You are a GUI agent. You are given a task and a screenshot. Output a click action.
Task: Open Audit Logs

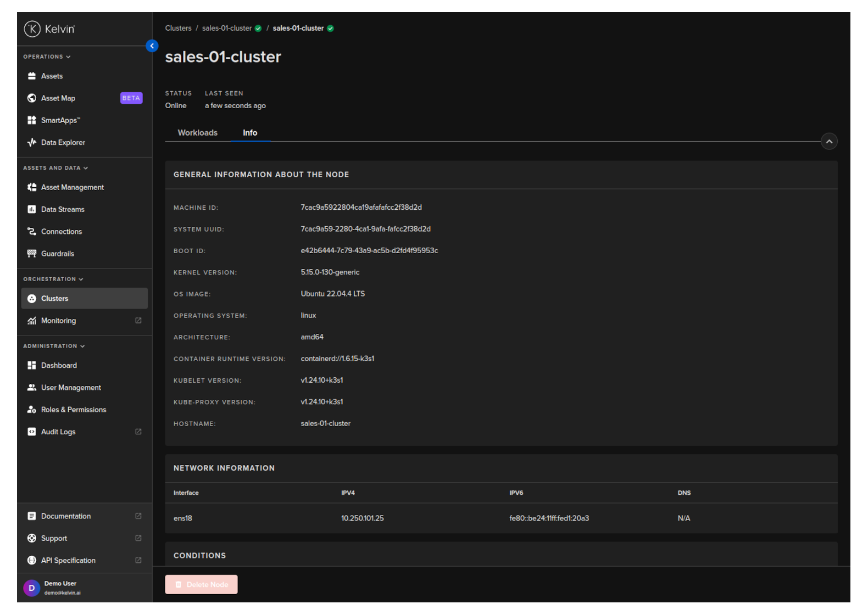pos(58,432)
